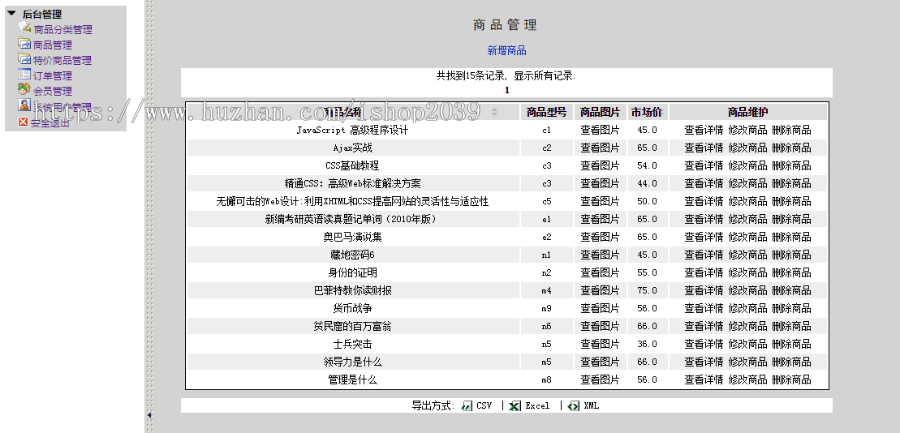Screen dimensions: 900x433
Task: View details of JavaScript 高级程序设计
Action: (x=704, y=130)
